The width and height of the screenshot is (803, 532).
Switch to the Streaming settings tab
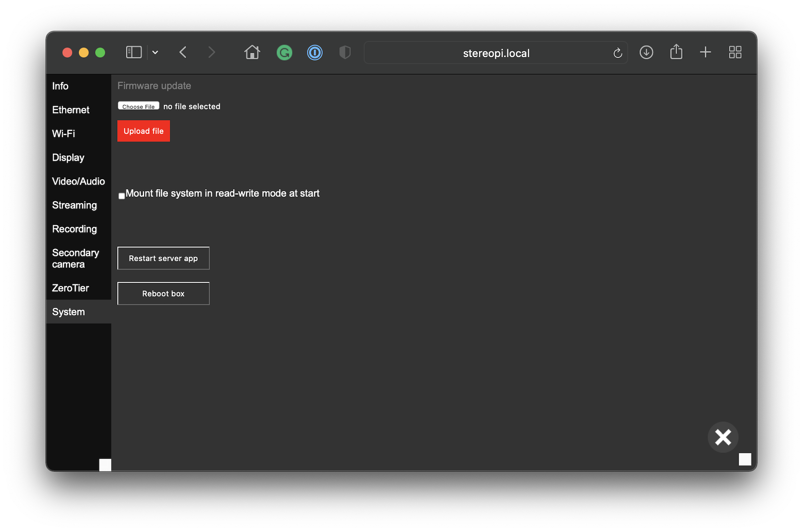(x=74, y=205)
